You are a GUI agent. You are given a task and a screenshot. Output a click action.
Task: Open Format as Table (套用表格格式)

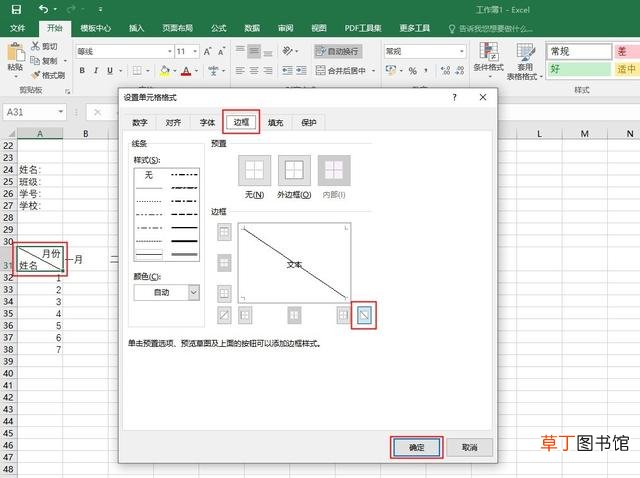point(524,61)
